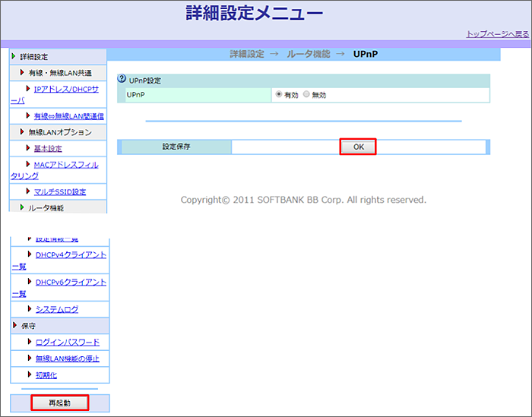Click the red arrow next to 有線⇔無線LAN間通信
532x417 pixels.
(x=28, y=115)
